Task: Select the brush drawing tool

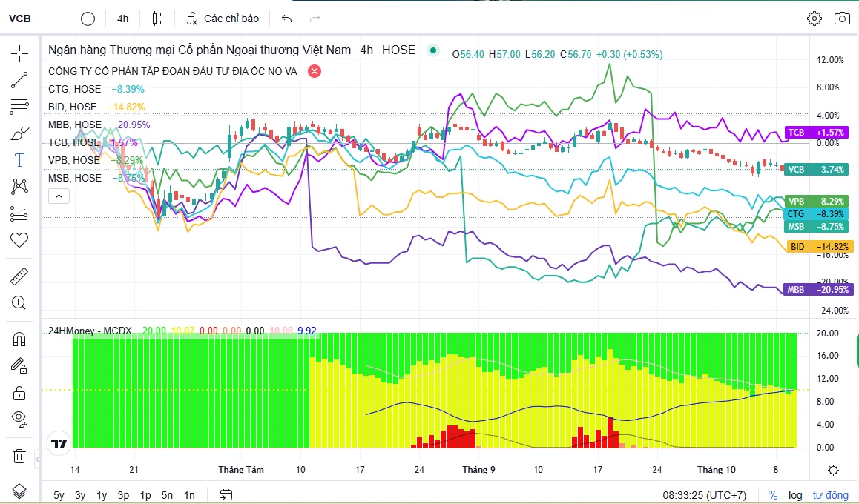Action: pyautogui.click(x=19, y=133)
